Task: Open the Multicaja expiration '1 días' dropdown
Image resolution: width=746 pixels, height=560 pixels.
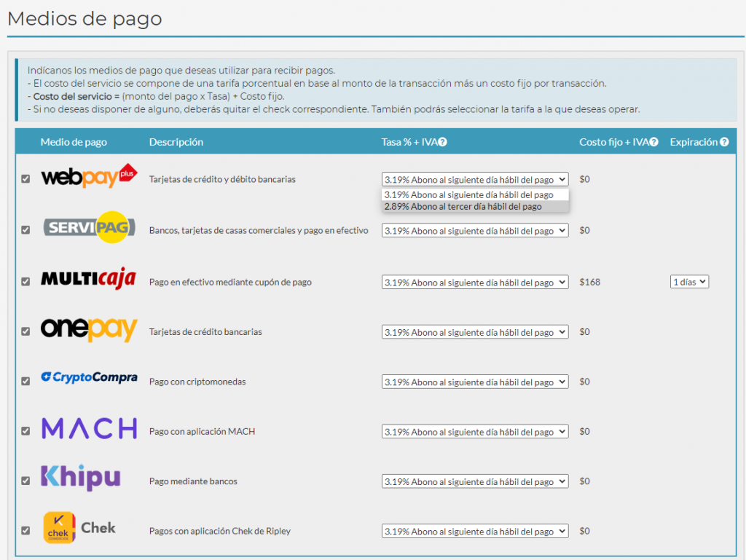Action: point(689,282)
